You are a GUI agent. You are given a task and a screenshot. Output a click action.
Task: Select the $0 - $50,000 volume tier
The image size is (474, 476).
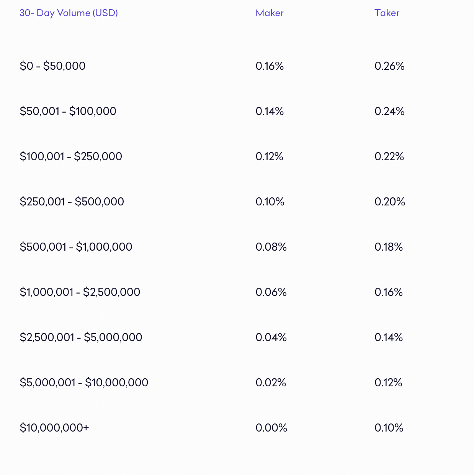click(52, 66)
